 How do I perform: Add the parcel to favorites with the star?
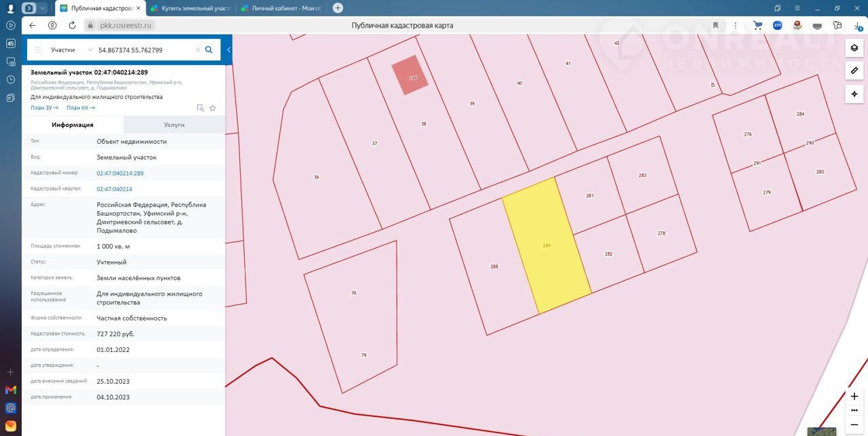[x=213, y=108]
